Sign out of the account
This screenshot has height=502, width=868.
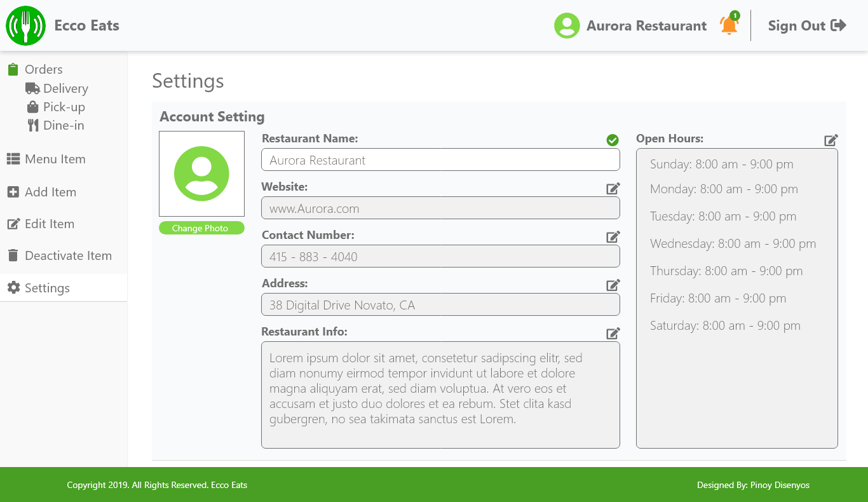pos(806,26)
